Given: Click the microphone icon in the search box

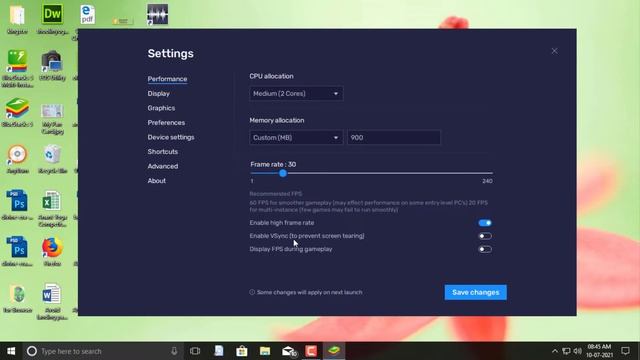Looking at the screenshot, I should 174,351.
